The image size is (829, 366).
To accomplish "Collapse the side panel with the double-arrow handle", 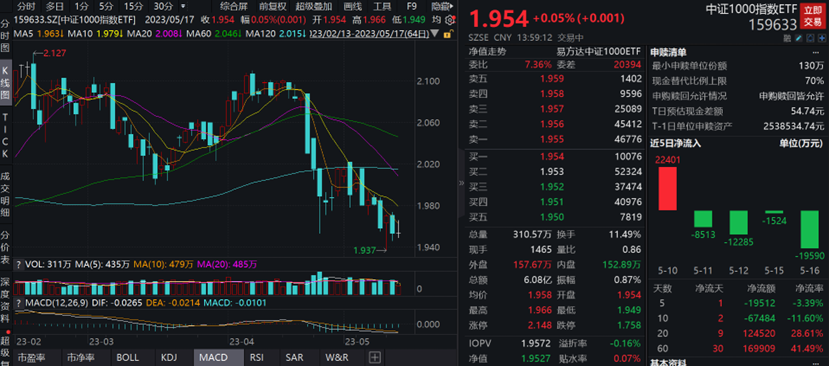I will (x=461, y=183).
